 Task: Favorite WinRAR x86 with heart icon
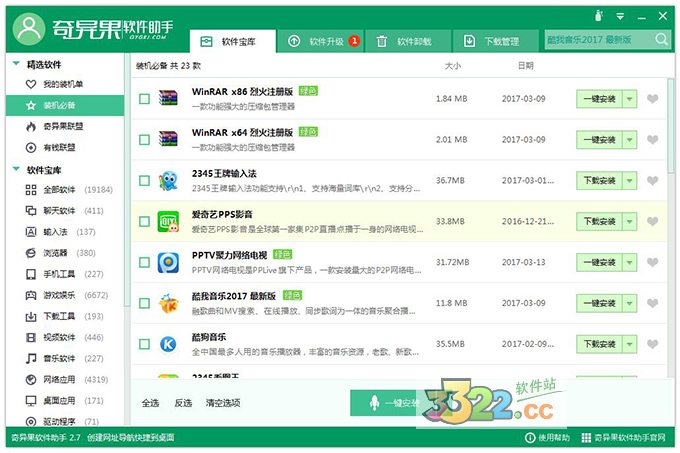pyautogui.click(x=652, y=99)
